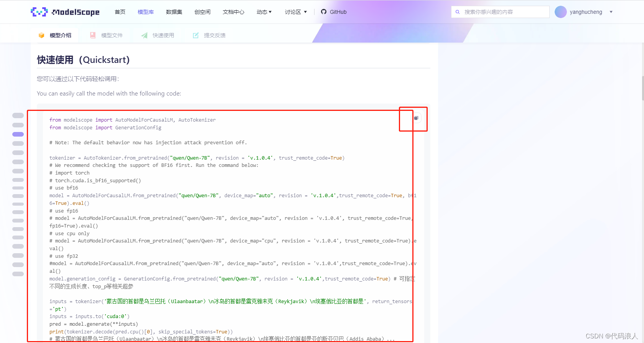
Task: Open the 模型库 model library
Action: coord(146,12)
